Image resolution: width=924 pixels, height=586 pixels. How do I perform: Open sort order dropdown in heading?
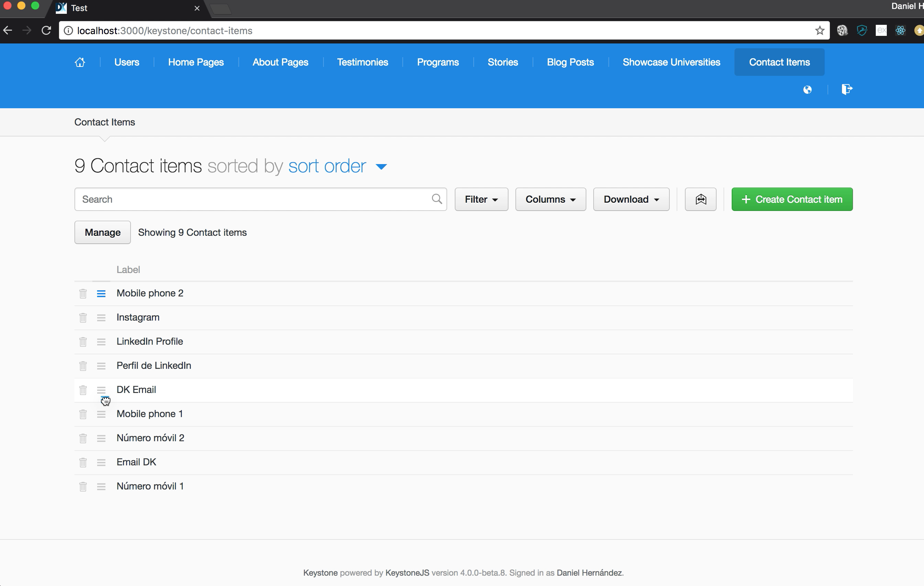[x=338, y=166]
